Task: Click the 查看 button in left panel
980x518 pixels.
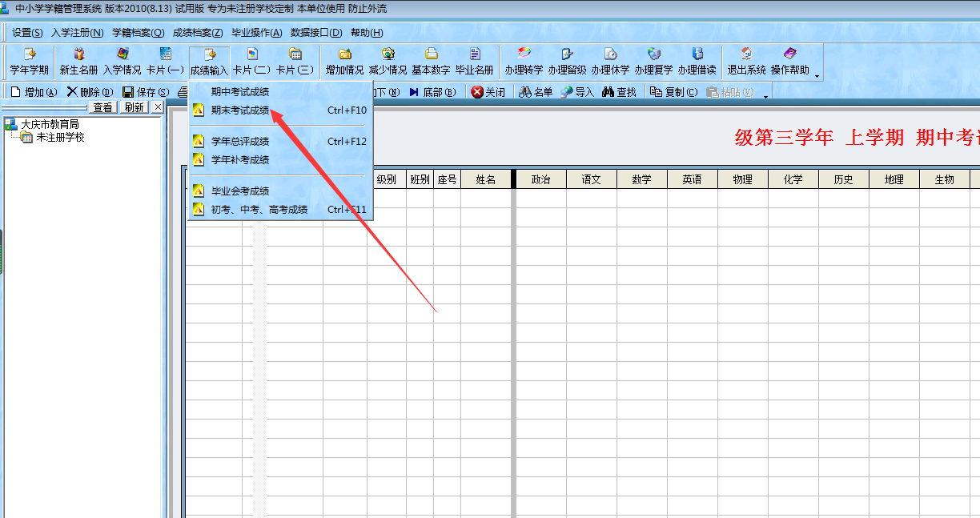Action: coord(102,107)
